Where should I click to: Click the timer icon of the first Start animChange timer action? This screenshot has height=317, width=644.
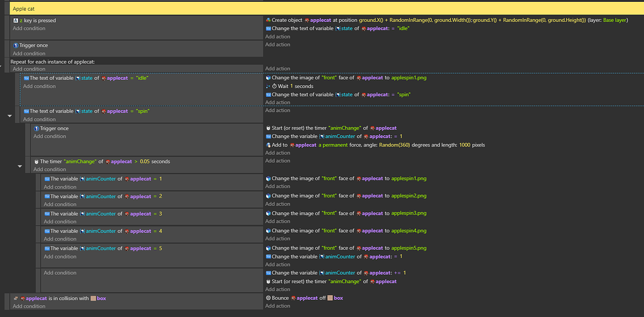click(x=268, y=128)
